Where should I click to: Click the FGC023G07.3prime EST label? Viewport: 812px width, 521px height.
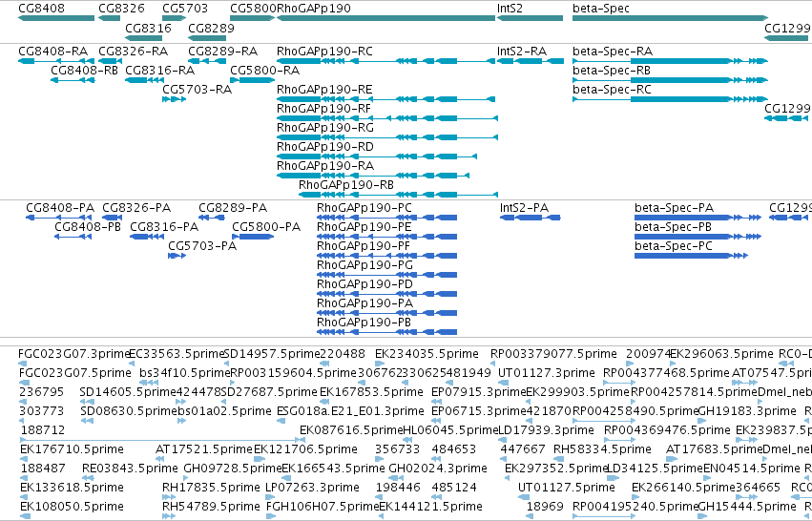coord(73,354)
